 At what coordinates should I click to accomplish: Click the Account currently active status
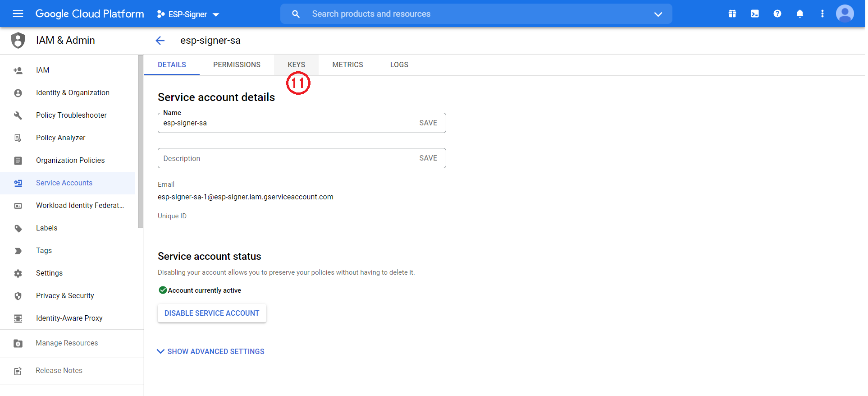click(x=200, y=290)
